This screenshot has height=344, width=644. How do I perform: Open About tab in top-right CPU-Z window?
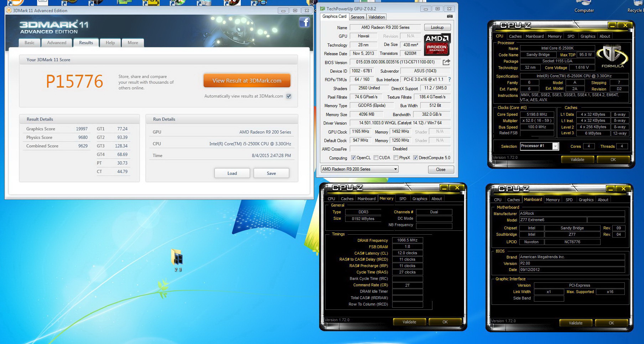click(605, 36)
